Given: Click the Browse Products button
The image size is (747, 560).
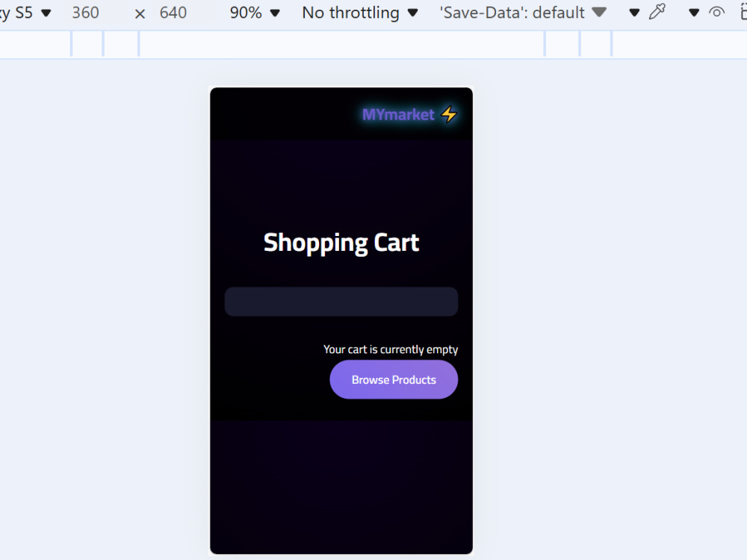Looking at the screenshot, I should tap(394, 379).
